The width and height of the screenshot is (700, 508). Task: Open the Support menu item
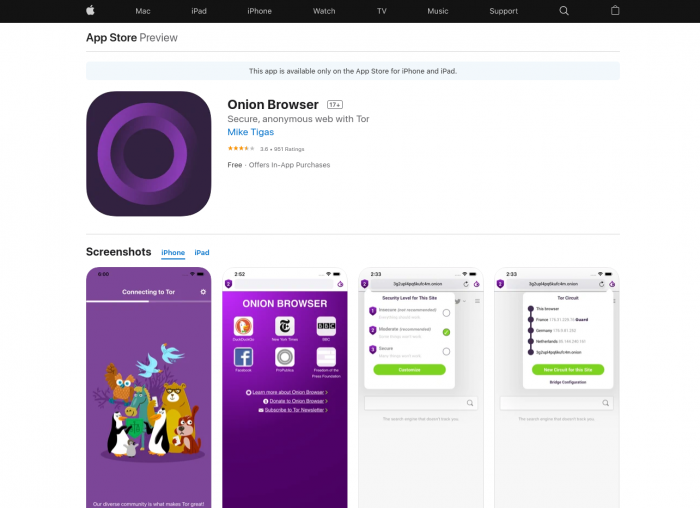pyautogui.click(x=504, y=11)
